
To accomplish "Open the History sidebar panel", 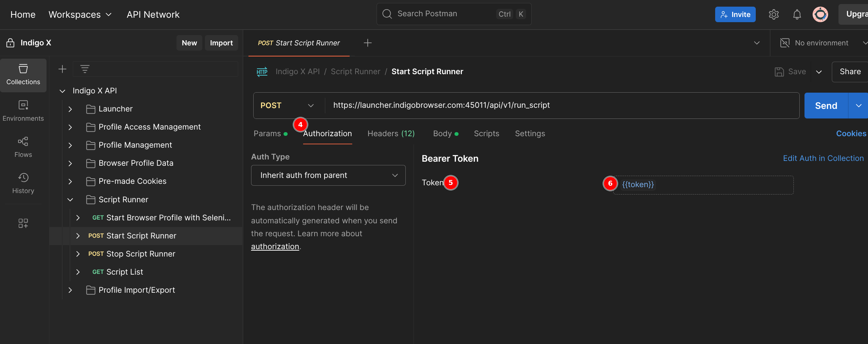I will pos(23,183).
